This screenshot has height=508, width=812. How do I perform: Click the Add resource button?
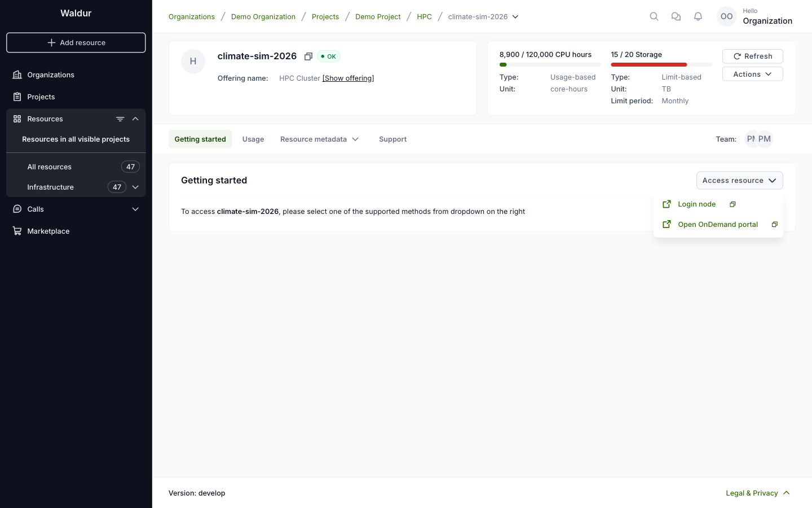(x=76, y=43)
